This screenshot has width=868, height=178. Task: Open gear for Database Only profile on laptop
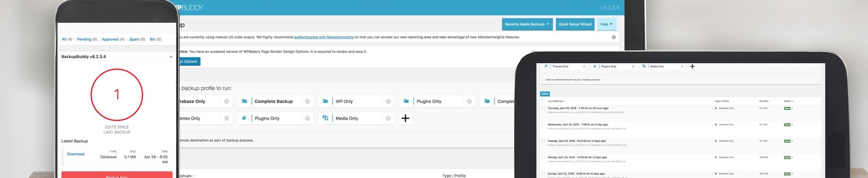[x=227, y=101]
